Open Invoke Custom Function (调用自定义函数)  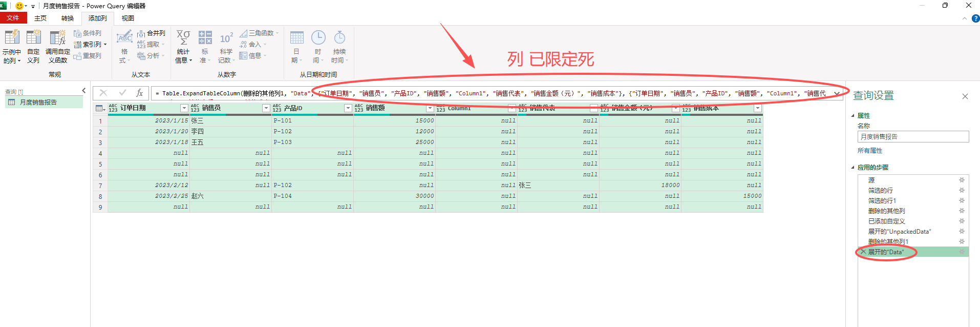click(x=57, y=38)
